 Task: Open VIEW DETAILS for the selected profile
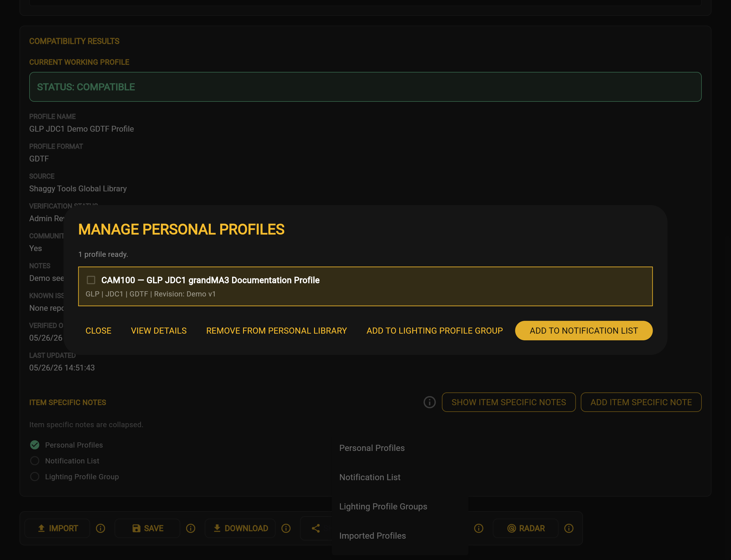(159, 331)
